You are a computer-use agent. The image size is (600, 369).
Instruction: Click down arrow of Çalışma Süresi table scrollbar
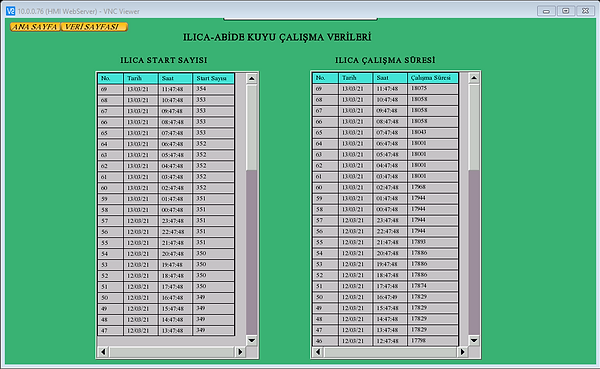point(474,340)
